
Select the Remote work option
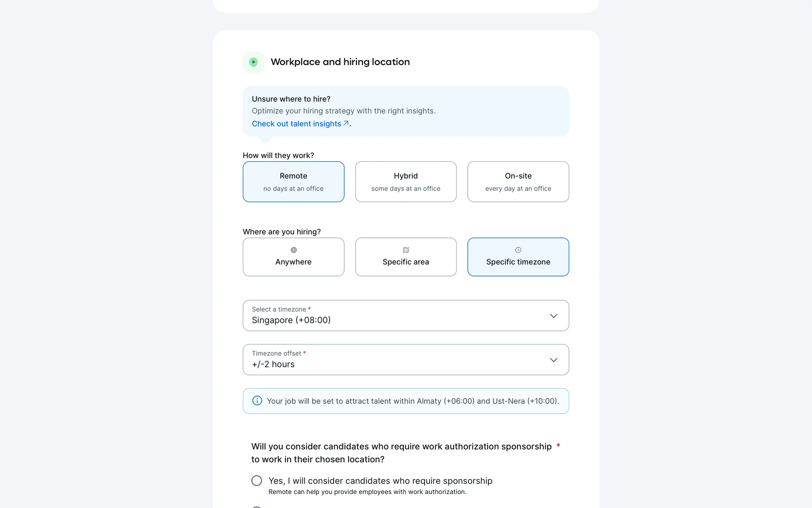[294, 182]
